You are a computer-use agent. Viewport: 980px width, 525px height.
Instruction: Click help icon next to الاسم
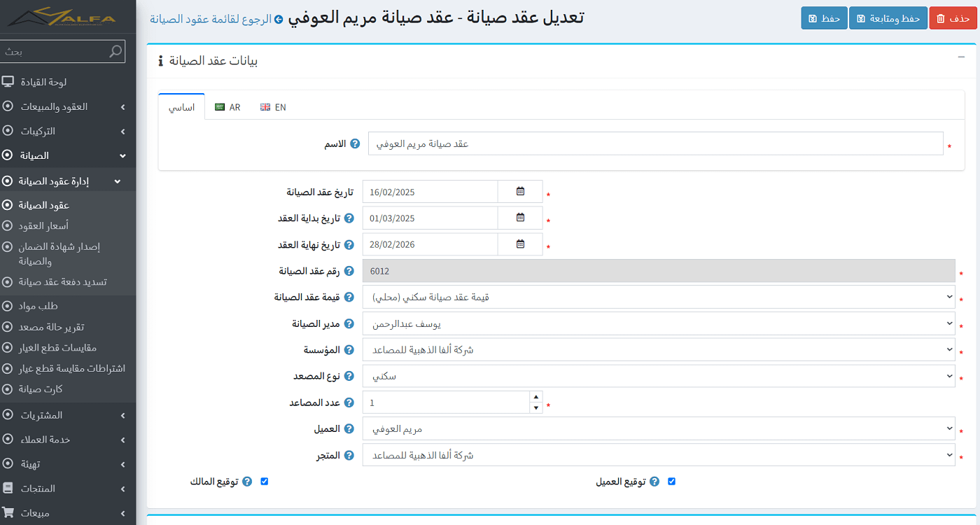355,143
